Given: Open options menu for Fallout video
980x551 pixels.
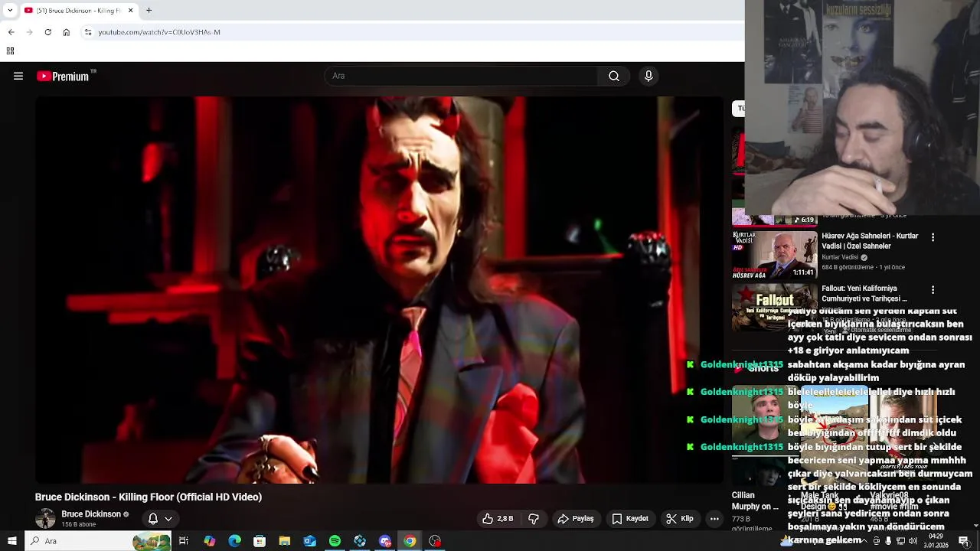Looking at the screenshot, I should 933,290.
